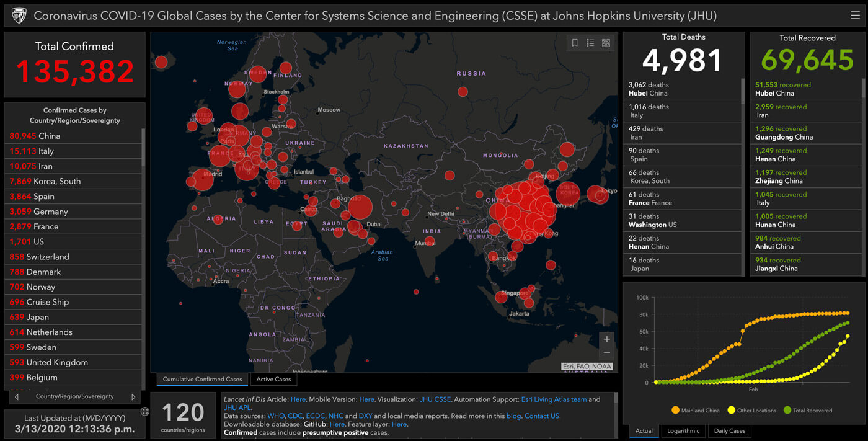Open the JHU APL link

(x=237, y=408)
